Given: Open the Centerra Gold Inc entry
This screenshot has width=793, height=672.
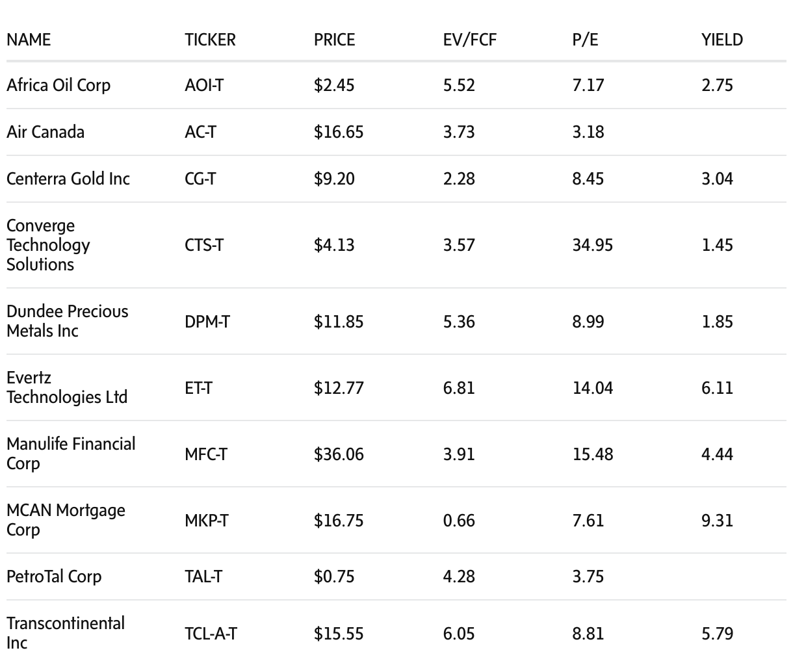Looking at the screenshot, I should (x=68, y=179).
